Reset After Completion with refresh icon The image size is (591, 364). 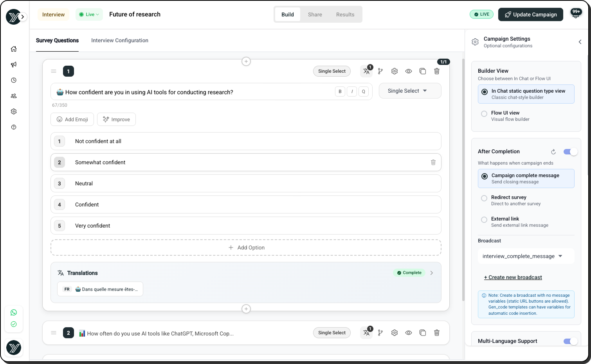(x=553, y=152)
